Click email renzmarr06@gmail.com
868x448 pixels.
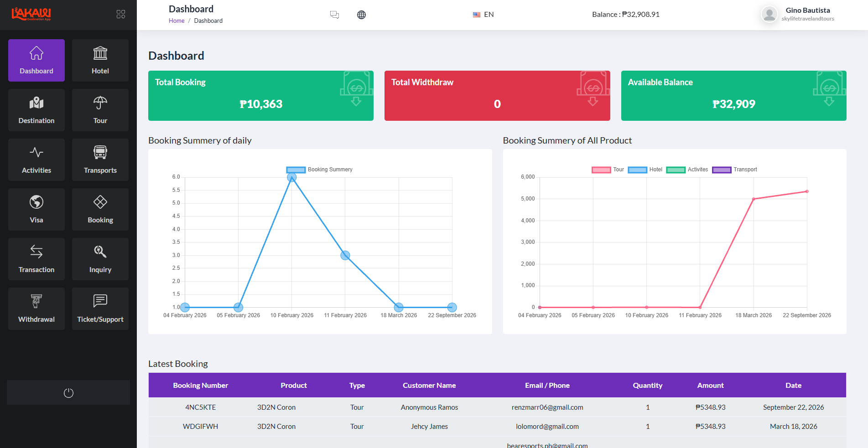[547, 407]
